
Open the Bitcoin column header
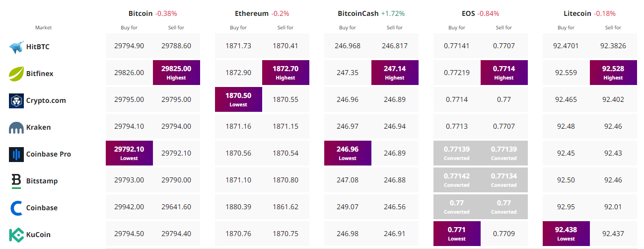(x=141, y=13)
